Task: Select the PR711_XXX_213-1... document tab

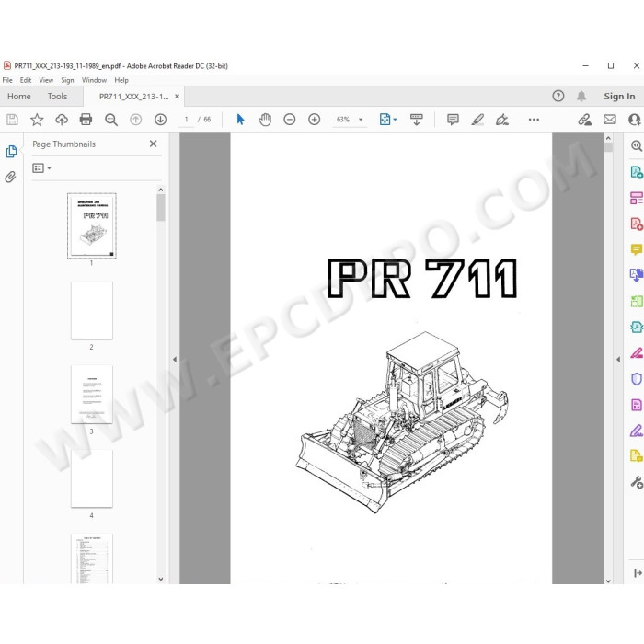Action: tap(134, 97)
